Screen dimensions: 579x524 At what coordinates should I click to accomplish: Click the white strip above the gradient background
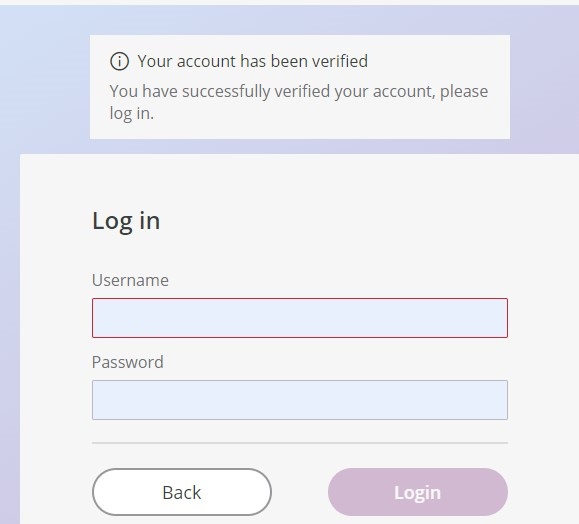[x=290, y=2]
